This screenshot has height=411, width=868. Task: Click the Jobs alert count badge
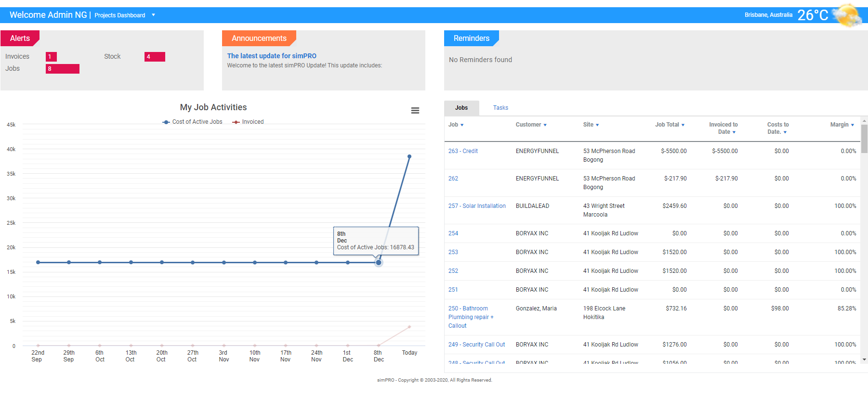click(x=63, y=69)
